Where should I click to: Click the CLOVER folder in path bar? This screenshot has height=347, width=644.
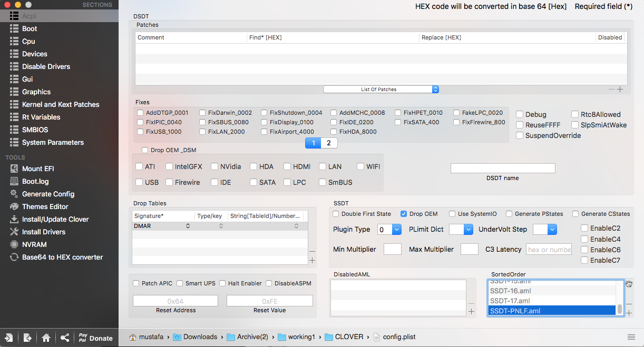click(x=348, y=337)
